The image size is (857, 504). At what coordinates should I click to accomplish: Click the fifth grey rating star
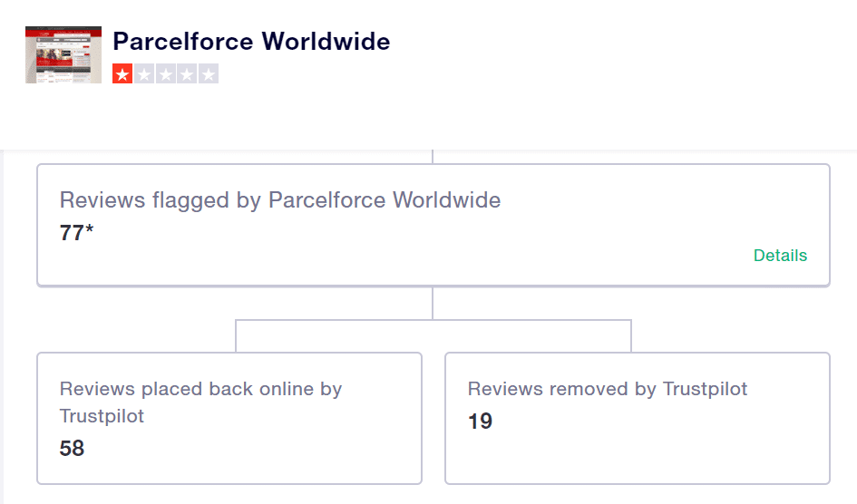click(209, 74)
